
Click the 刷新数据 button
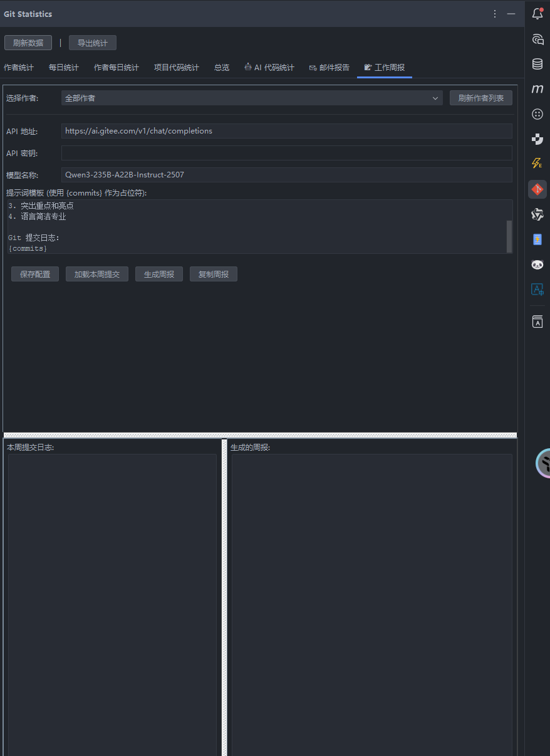(x=28, y=43)
